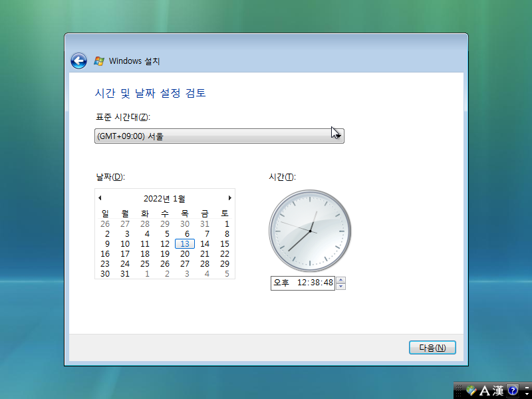532x399 pixels.
Task: Select January 10 in the calendar
Action: click(x=125, y=244)
